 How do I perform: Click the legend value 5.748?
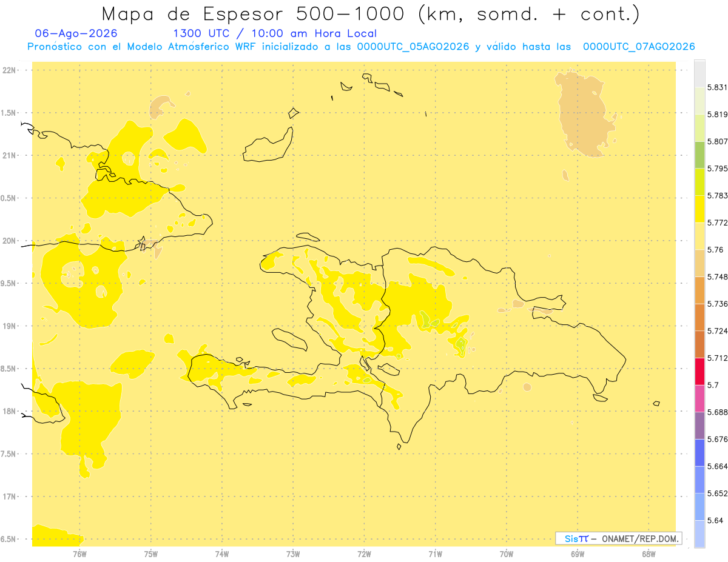(x=717, y=277)
